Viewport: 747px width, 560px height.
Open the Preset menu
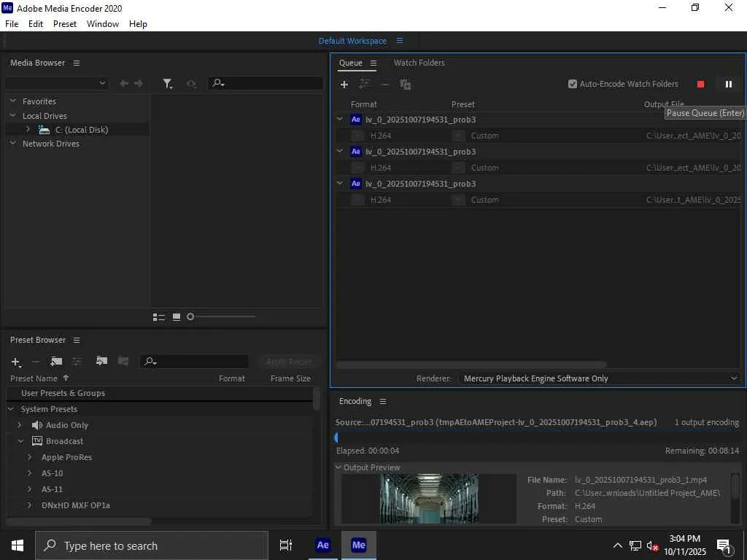65,24
